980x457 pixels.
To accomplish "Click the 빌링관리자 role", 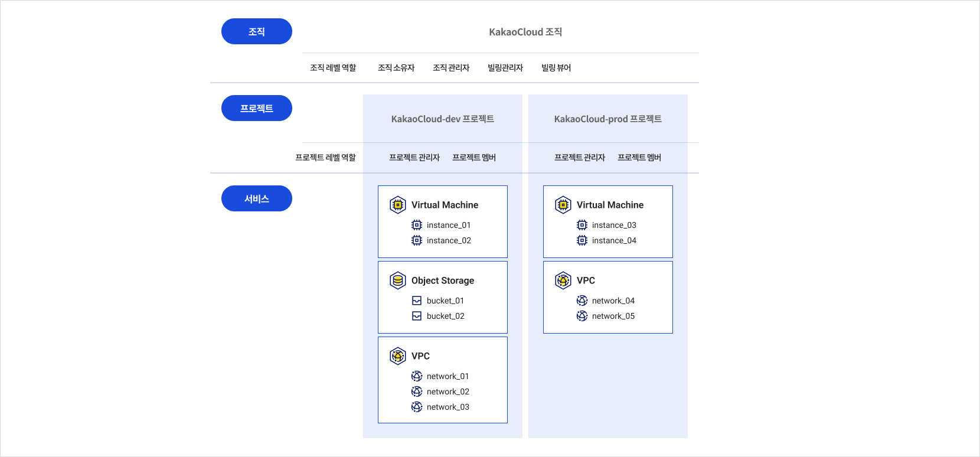I will [505, 68].
